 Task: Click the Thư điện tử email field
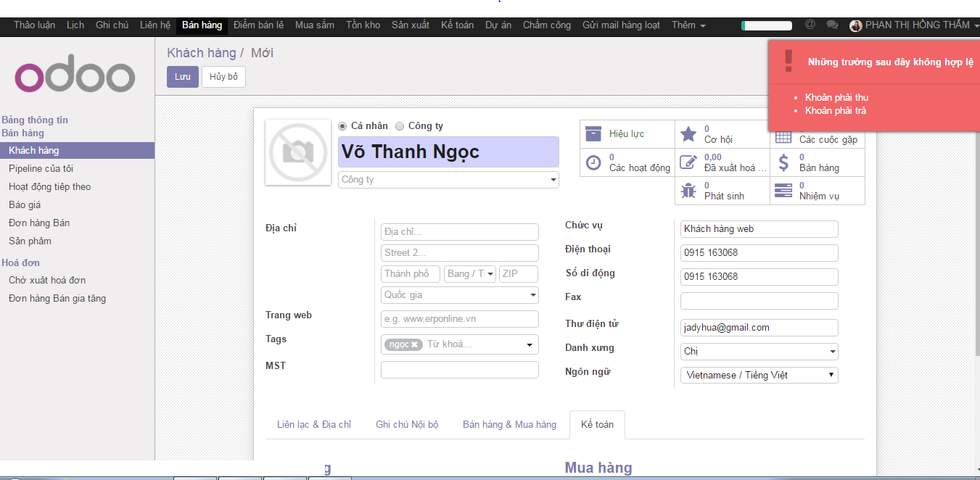[759, 328]
